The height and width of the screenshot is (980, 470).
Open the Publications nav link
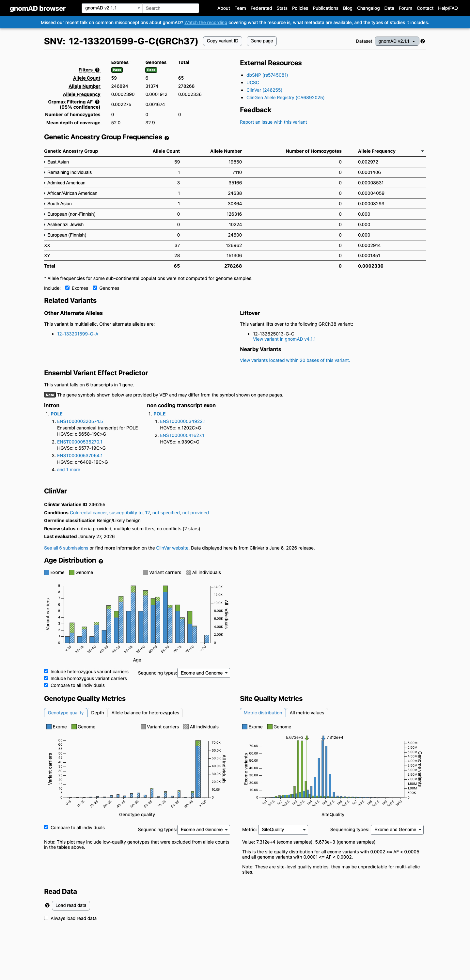pos(325,8)
